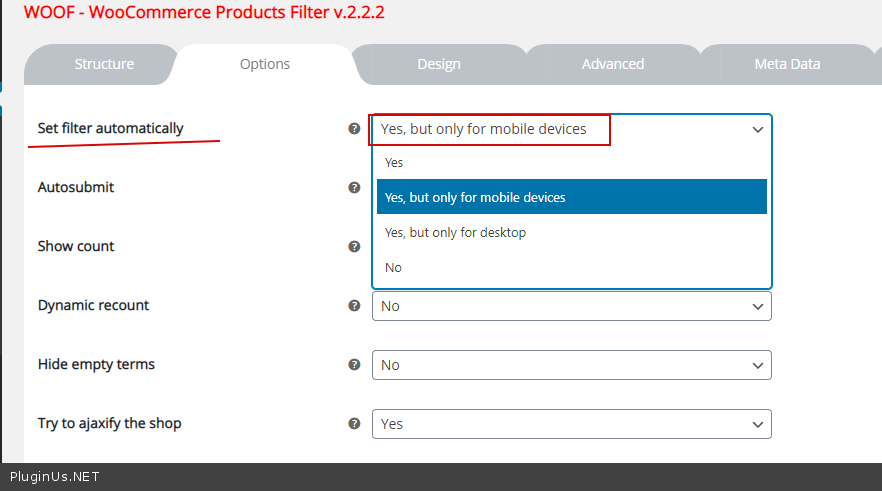Click help icon beside Autosubmit
This screenshot has height=491, width=882.
point(354,187)
